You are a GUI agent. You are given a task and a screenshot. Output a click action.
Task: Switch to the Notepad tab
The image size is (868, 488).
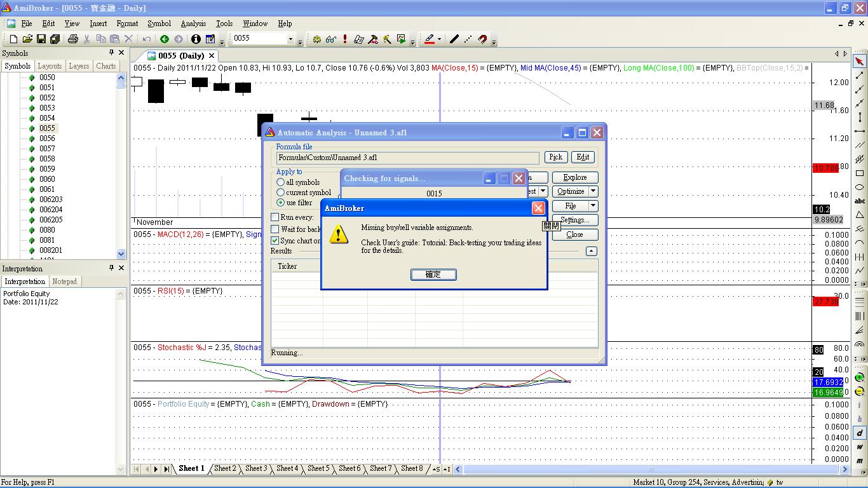[x=65, y=281]
